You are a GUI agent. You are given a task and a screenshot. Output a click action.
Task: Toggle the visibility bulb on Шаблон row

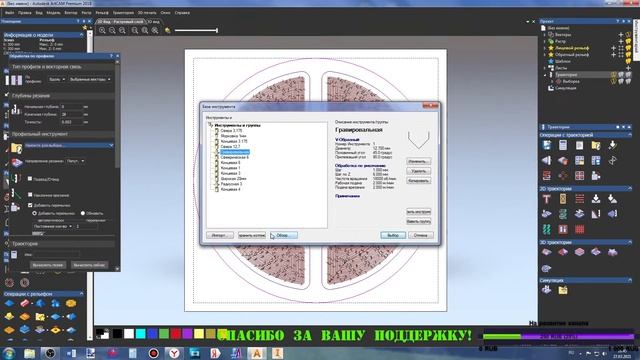tap(628, 61)
